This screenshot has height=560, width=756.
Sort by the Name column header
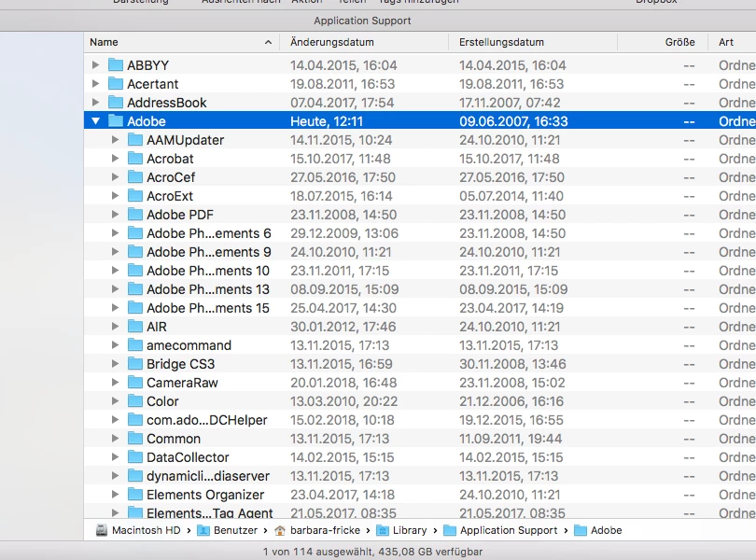pyautogui.click(x=181, y=42)
